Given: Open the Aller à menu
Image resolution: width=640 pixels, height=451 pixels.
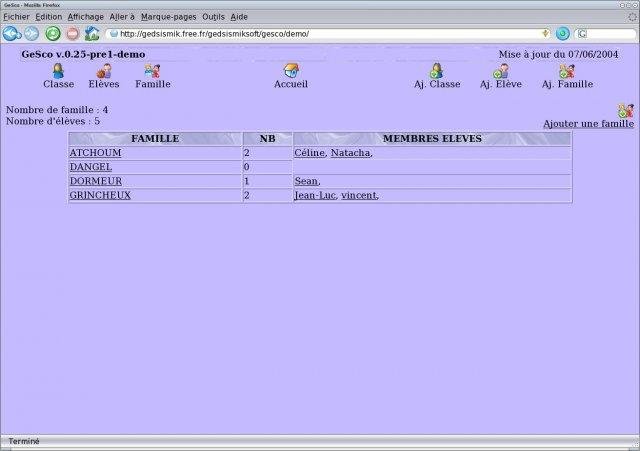Looking at the screenshot, I should tap(122, 17).
